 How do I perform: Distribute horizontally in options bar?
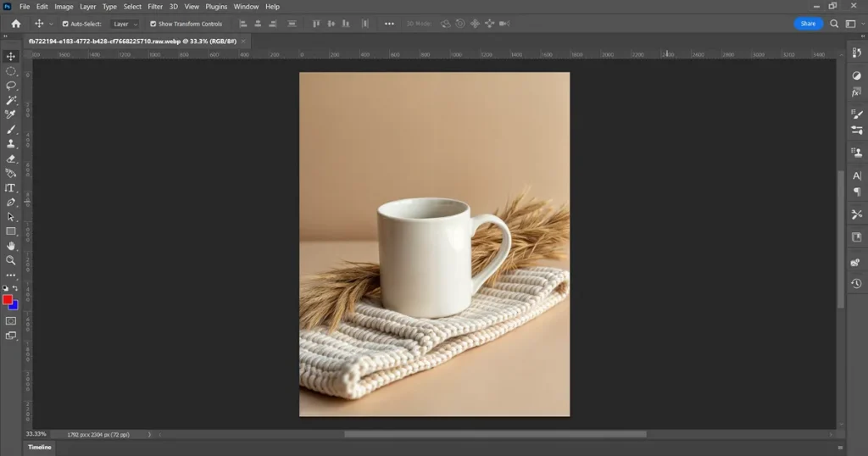(x=364, y=24)
